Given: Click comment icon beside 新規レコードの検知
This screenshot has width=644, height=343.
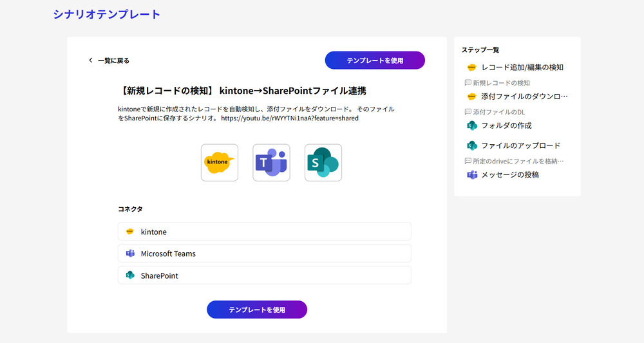Looking at the screenshot, I should click(468, 83).
